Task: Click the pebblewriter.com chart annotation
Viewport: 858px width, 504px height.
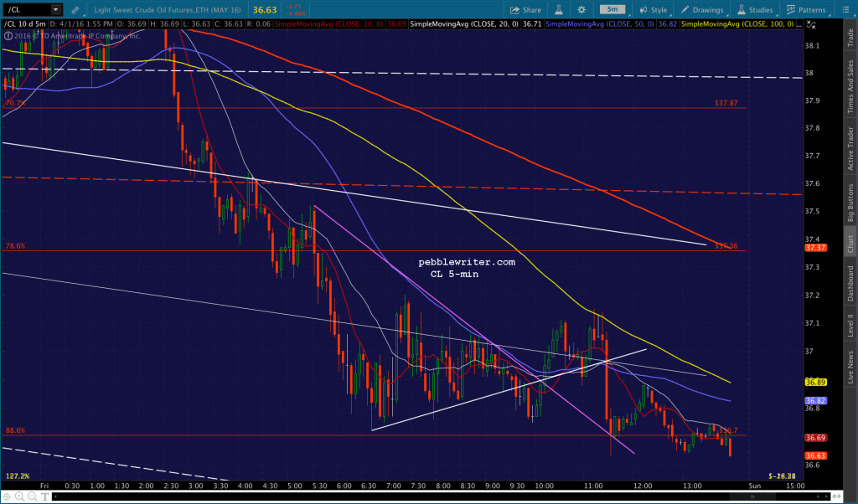Action: (467, 262)
